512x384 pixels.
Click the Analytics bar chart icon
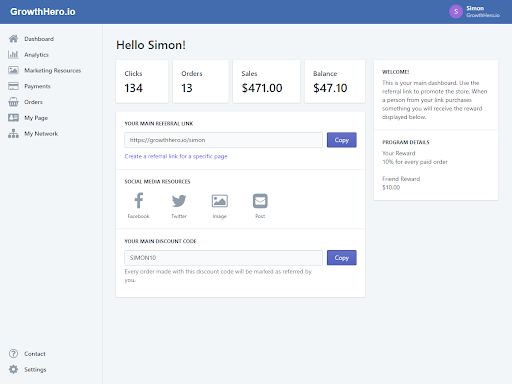click(x=13, y=54)
